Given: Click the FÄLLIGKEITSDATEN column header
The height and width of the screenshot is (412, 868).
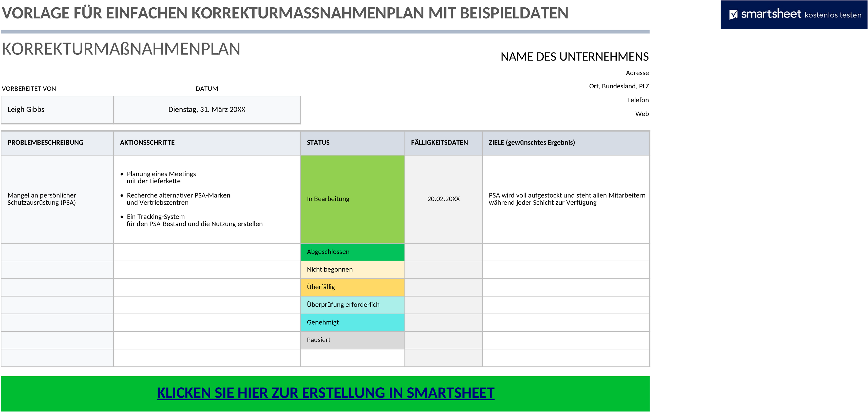Looking at the screenshot, I should tap(443, 143).
